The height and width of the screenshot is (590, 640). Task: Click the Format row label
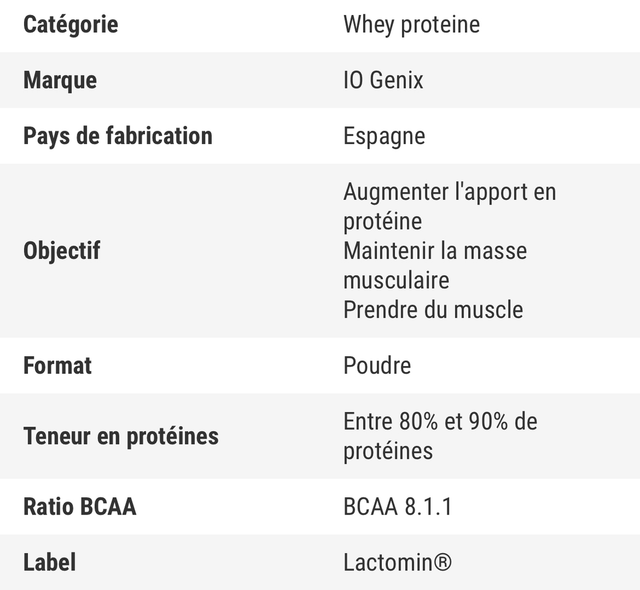[x=57, y=365]
